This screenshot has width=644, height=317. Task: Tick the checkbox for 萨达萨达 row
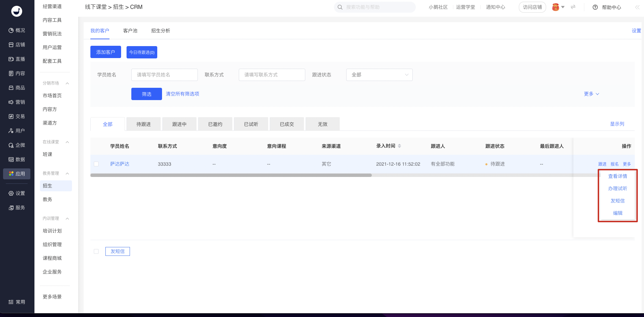click(x=96, y=164)
